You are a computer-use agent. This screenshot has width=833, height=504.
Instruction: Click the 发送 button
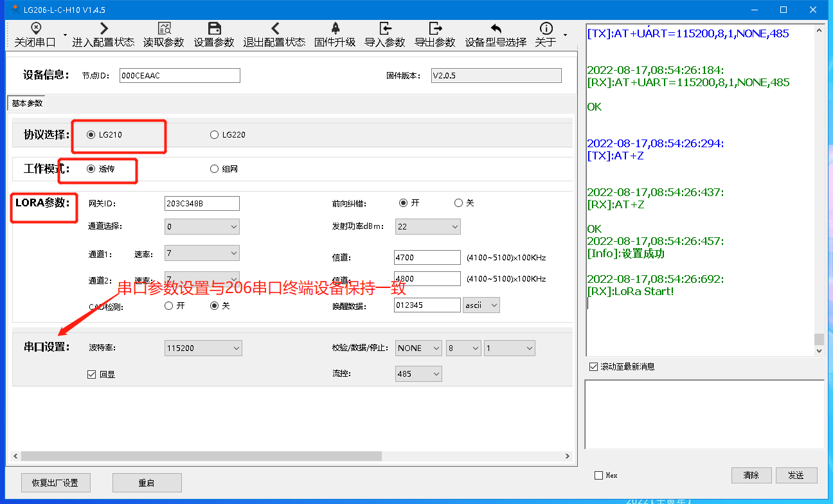(796, 475)
